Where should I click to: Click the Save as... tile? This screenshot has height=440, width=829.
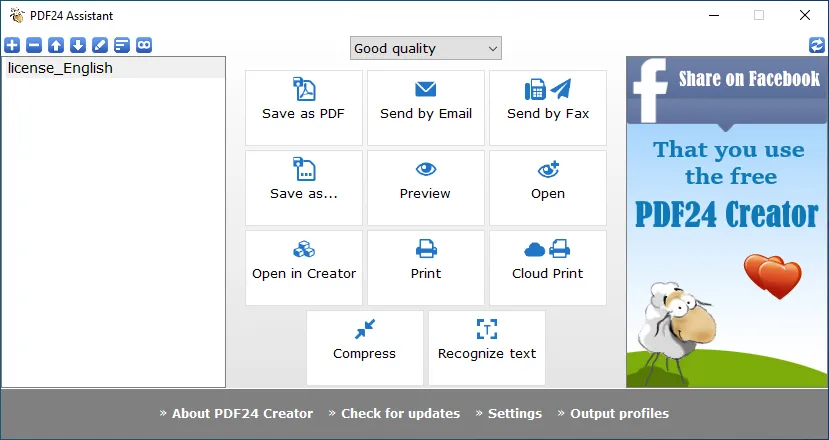pos(303,188)
